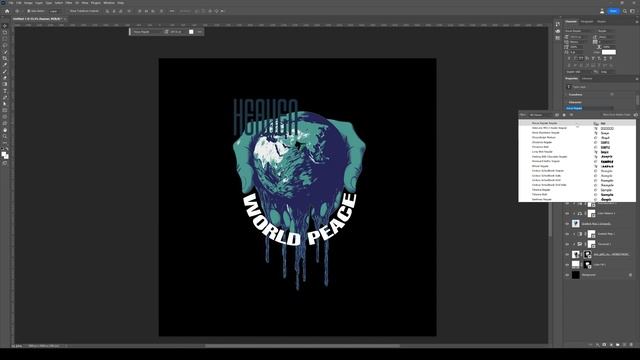This screenshot has width=640, height=360.
Task: Switch to the Paragraph tab
Action: tap(587, 22)
